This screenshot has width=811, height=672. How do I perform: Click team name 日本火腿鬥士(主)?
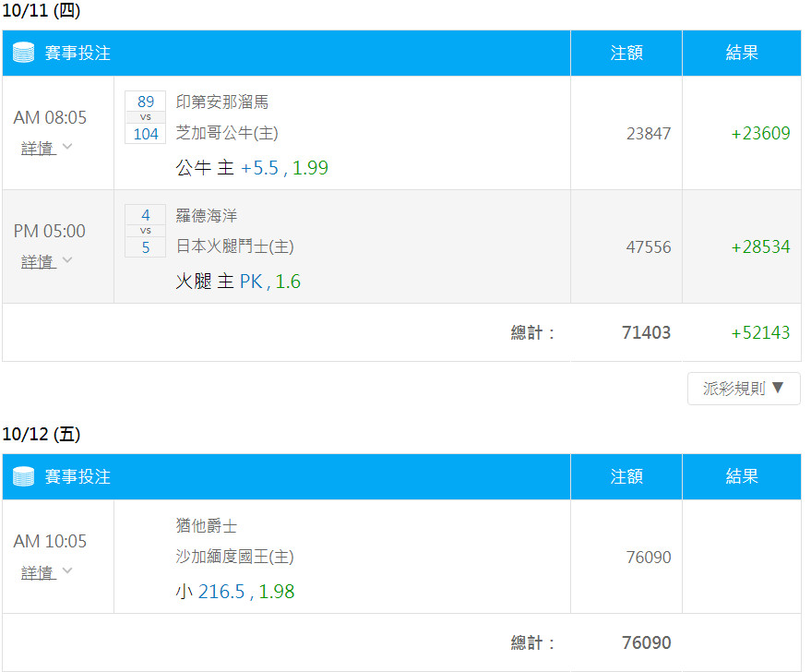[x=235, y=246]
